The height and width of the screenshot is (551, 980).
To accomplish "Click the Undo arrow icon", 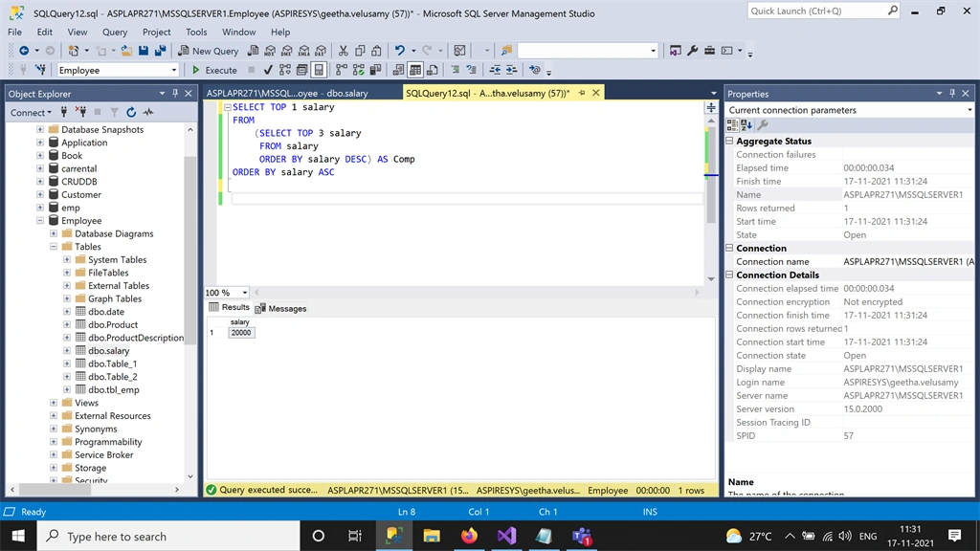I will [x=400, y=51].
